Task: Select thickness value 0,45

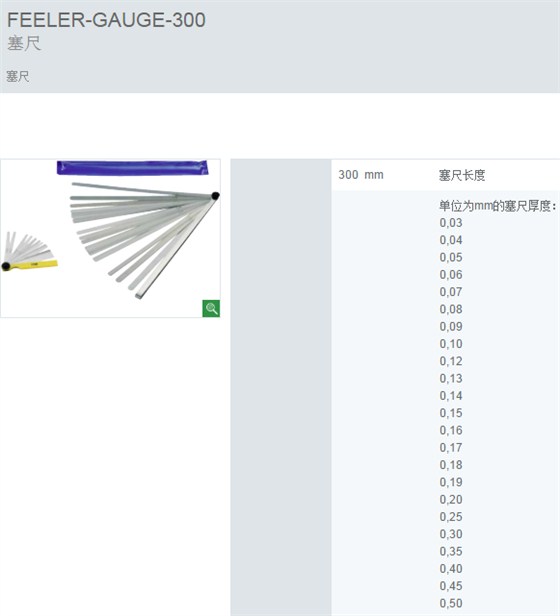Action: 451,586
